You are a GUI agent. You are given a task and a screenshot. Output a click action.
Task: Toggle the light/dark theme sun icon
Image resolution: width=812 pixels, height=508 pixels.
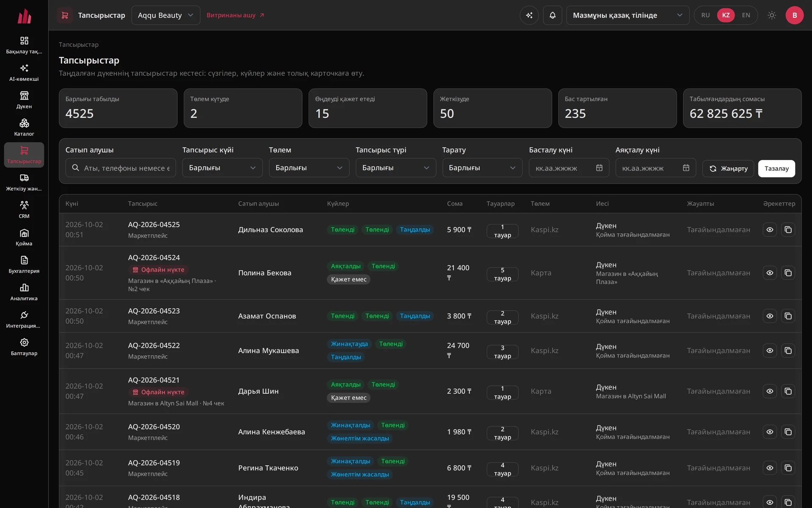click(772, 15)
